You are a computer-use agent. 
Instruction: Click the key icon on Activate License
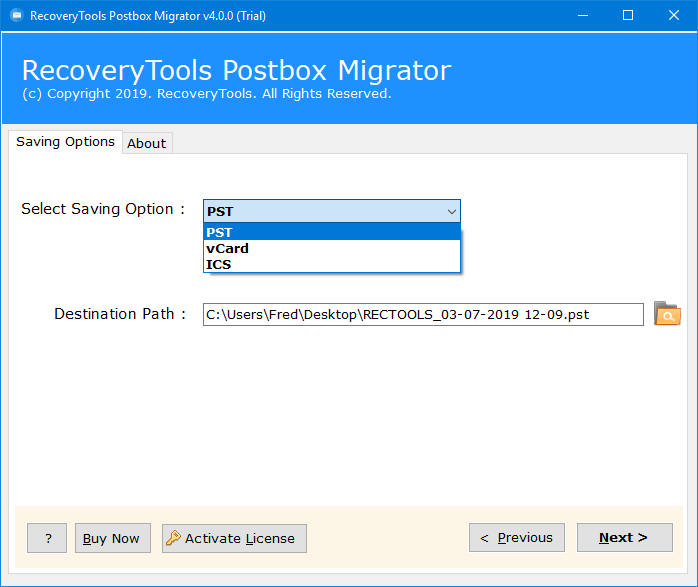tap(173, 538)
